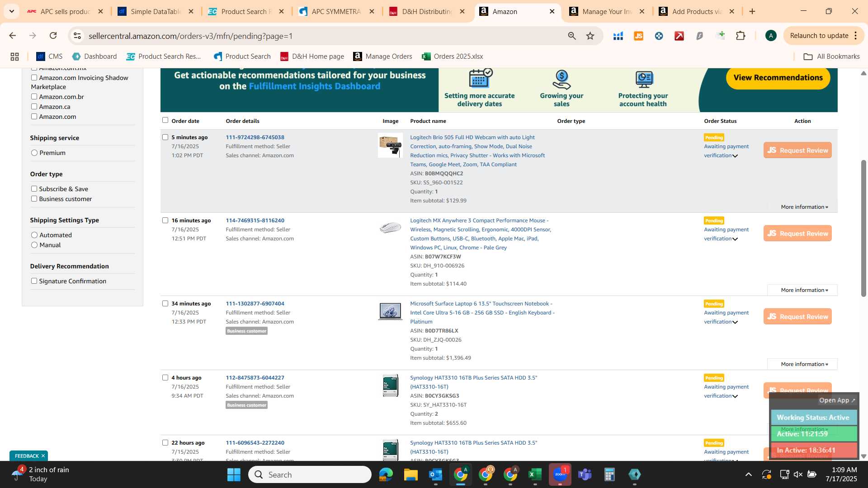Open a new browser tab
Screen dimensions: 868x488
point(752,11)
